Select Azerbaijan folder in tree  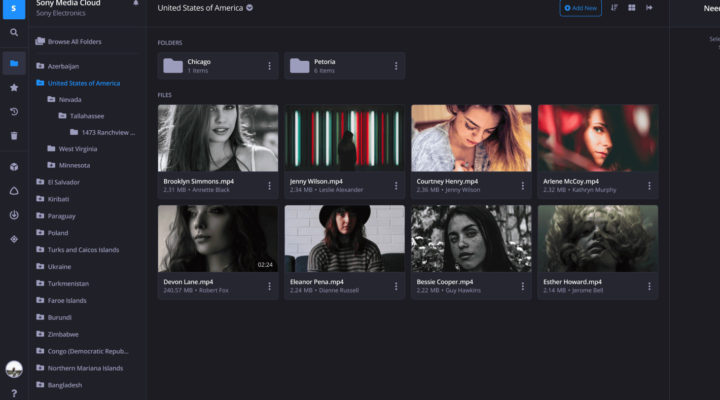coord(58,66)
